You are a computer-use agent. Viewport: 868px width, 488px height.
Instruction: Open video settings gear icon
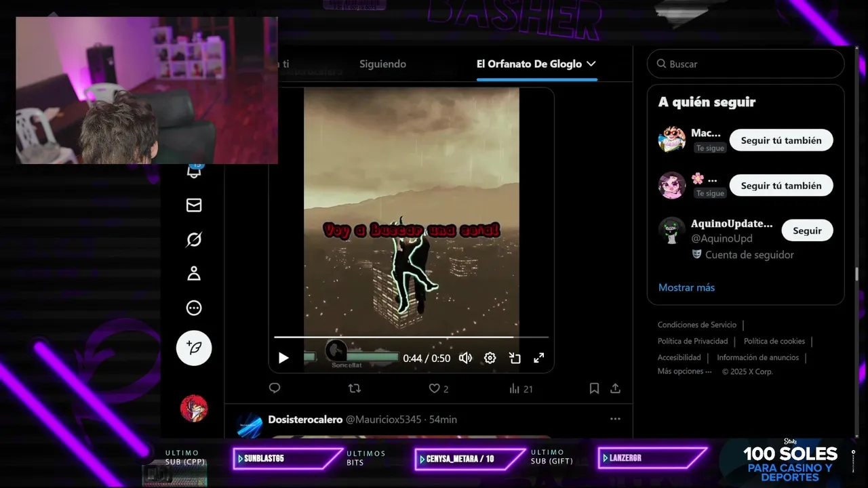(490, 358)
